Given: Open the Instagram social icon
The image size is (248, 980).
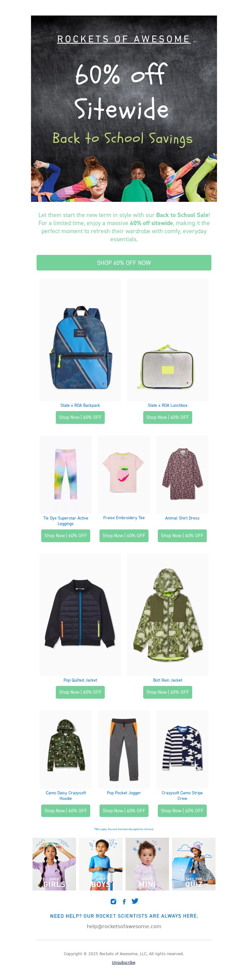Looking at the screenshot, I should (x=113, y=901).
